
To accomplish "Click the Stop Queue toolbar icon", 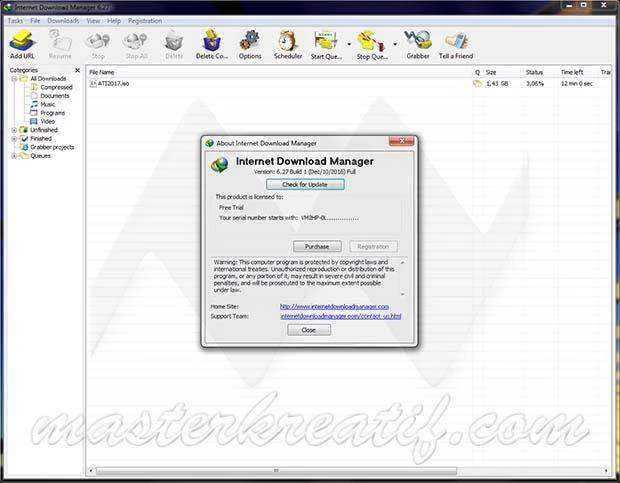I will 372,44.
